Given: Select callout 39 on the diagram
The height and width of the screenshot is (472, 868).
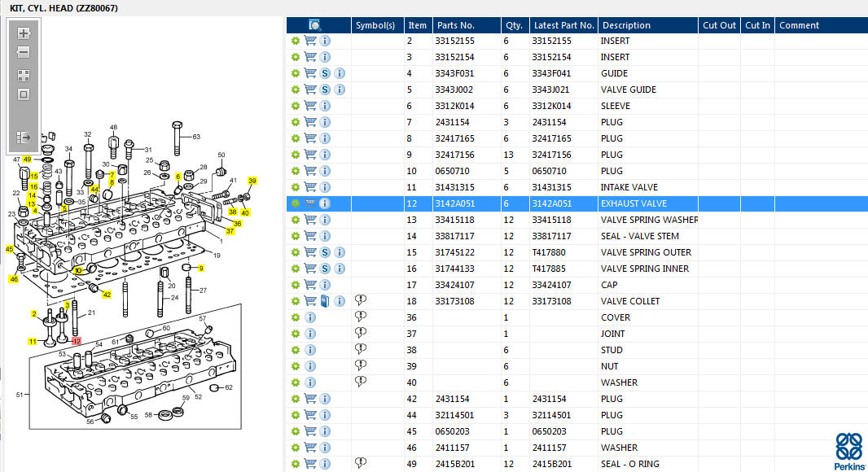Looking at the screenshot, I should [x=252, y=181].
